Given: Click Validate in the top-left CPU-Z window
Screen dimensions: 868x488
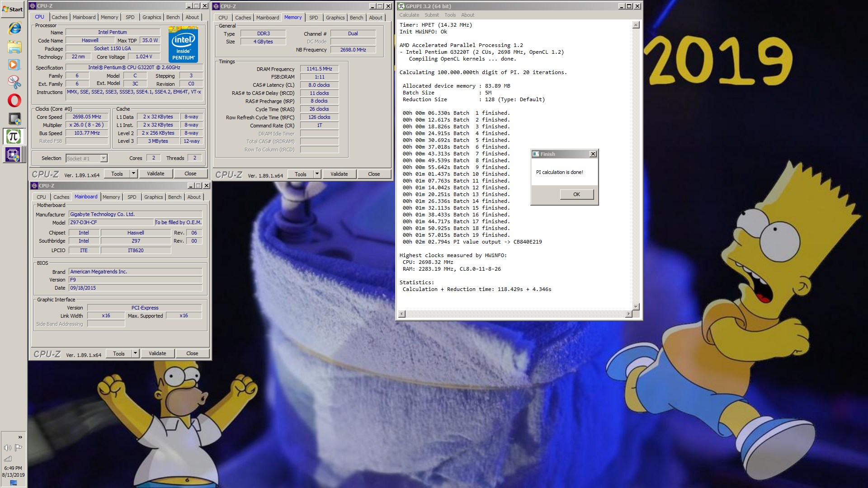Looking at the screenshot, I should (156, 174).
